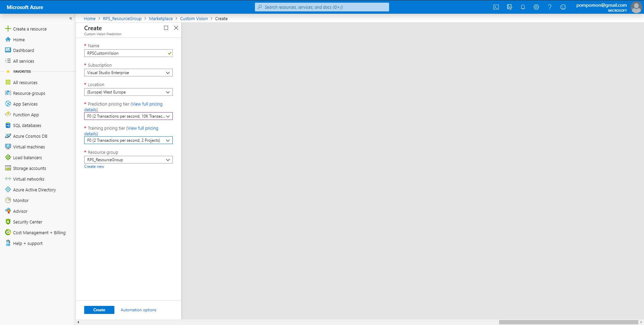The image size is (644, 325).
Task: Click the Name input field
Action: pyautogui.click(x=128, y=53)
